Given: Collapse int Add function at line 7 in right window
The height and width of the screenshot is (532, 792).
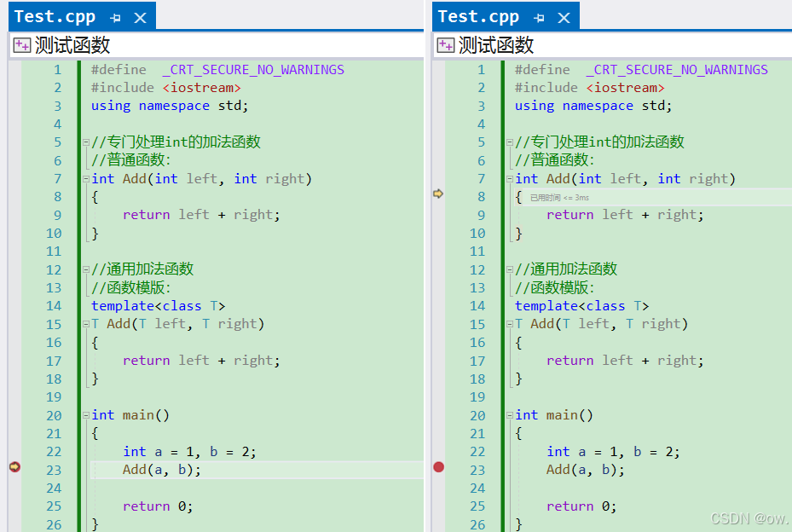Looking at the screenshot, I should [510, 179].
